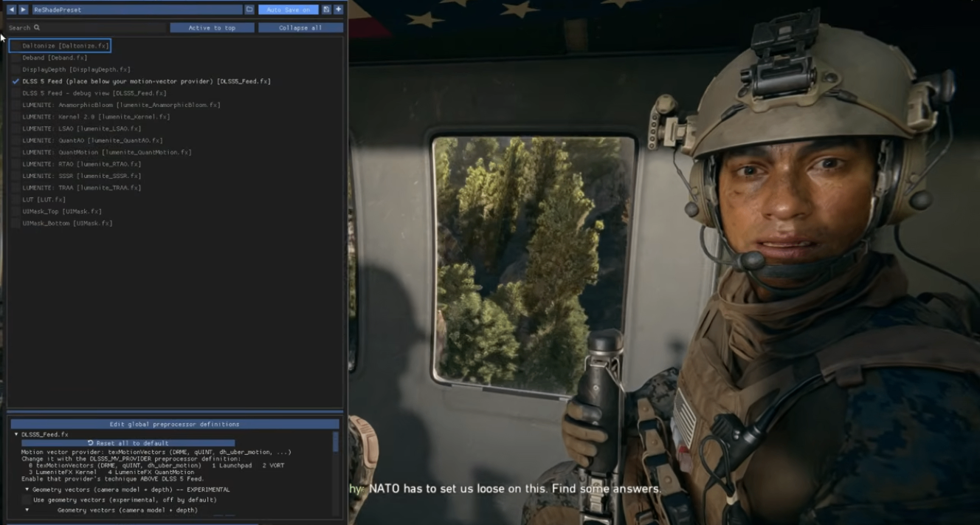The height and width of the screenshot is (525, 980).
Task: Click the '3 LumeniteFX Kernel' option text
Action: point(63,472)
